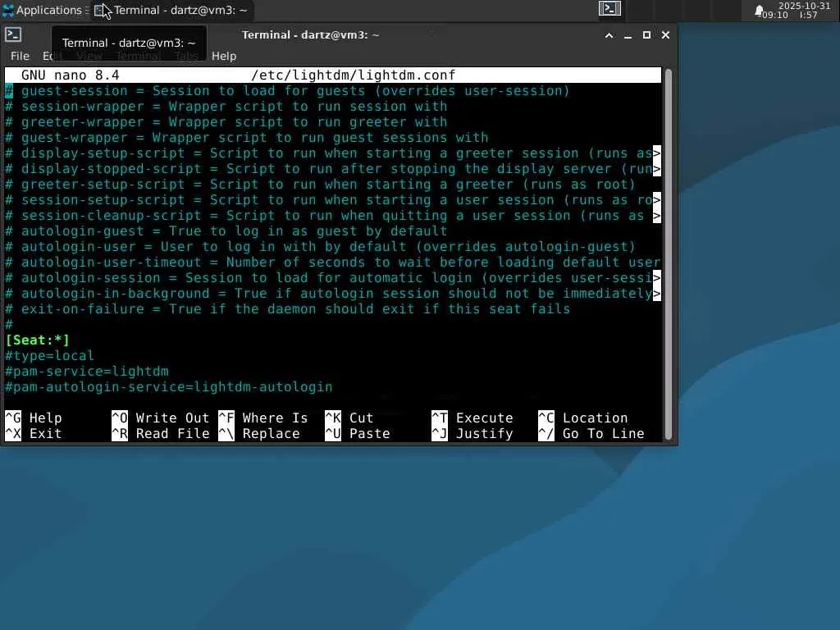Click the '^T Execute' nano shortcut

[x=472, y=418]
